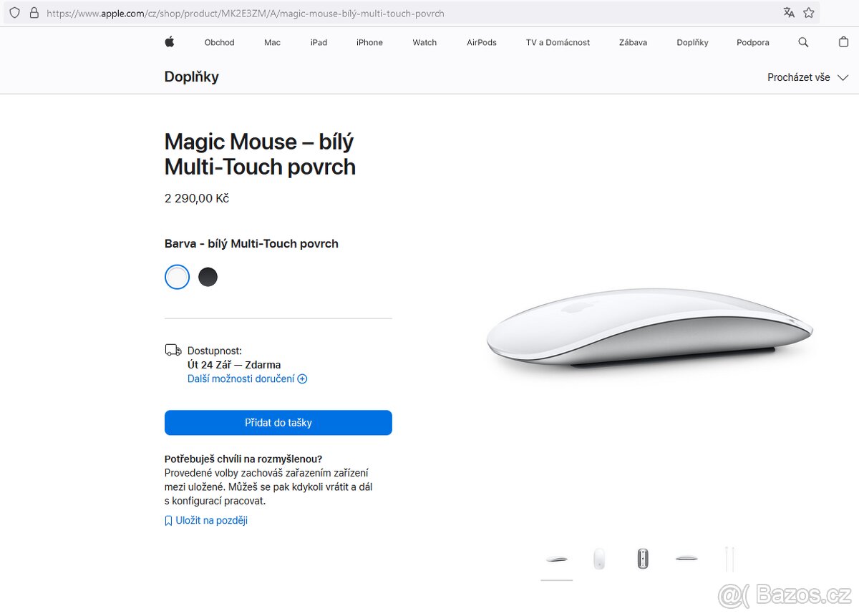Click the plus icon beside Další možnosti doručení
This screenshot has width=859, height=616.
click(302, 378)
